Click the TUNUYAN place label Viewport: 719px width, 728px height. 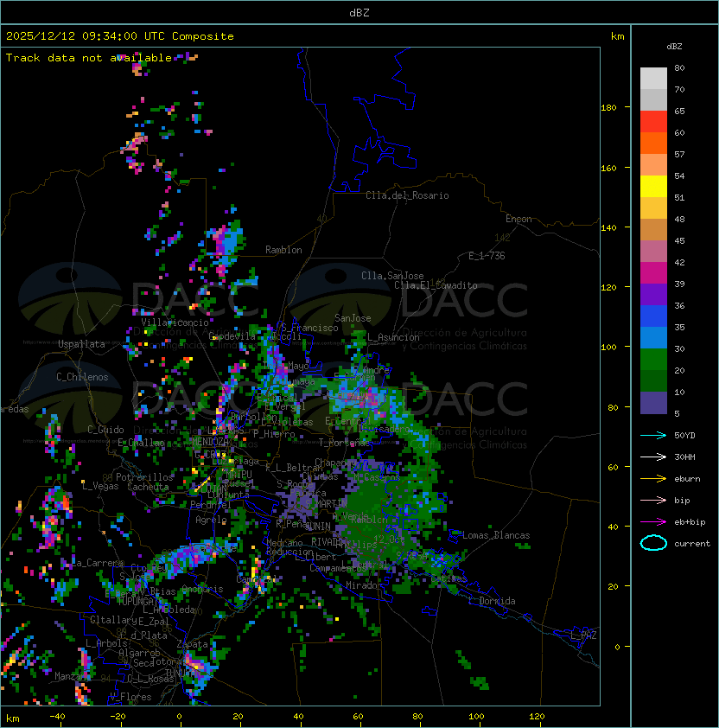pos(183,672)
